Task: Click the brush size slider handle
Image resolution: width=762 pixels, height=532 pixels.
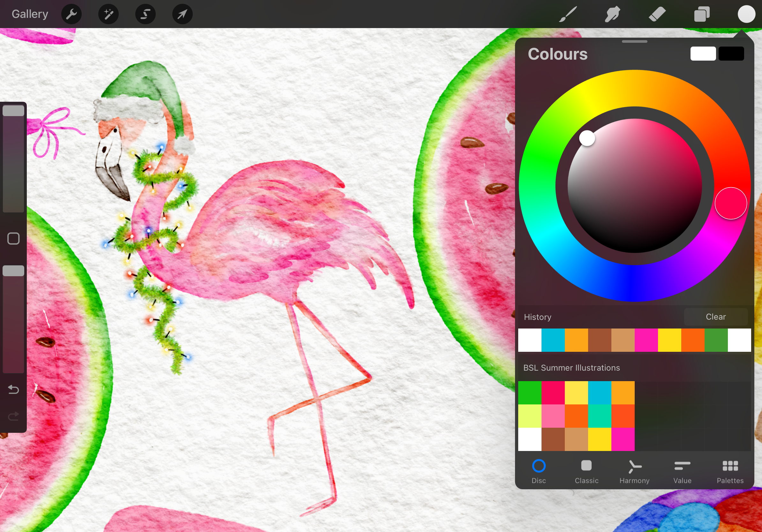Action: coord(13,110)
